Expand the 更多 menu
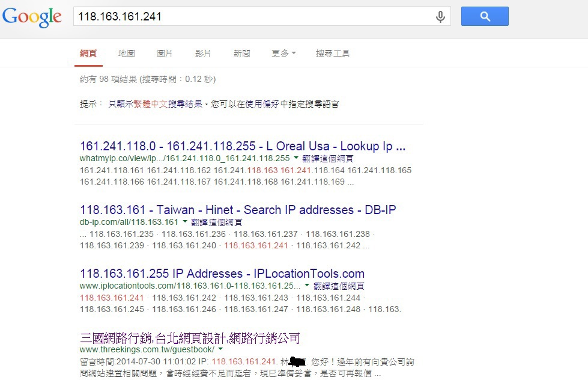Screen dimensions: 588x380 [x=283, y=54]
